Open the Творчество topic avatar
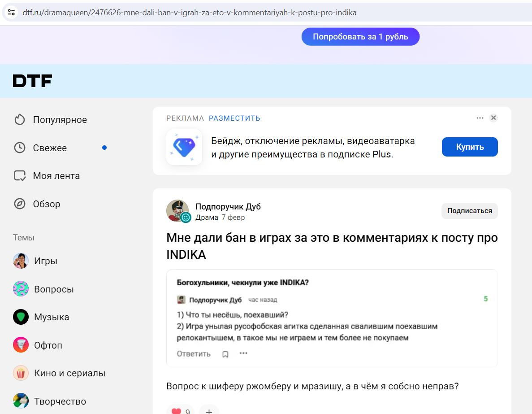Image resolution: width=532 pixels, height=414 pixels. tap(21, 401)
